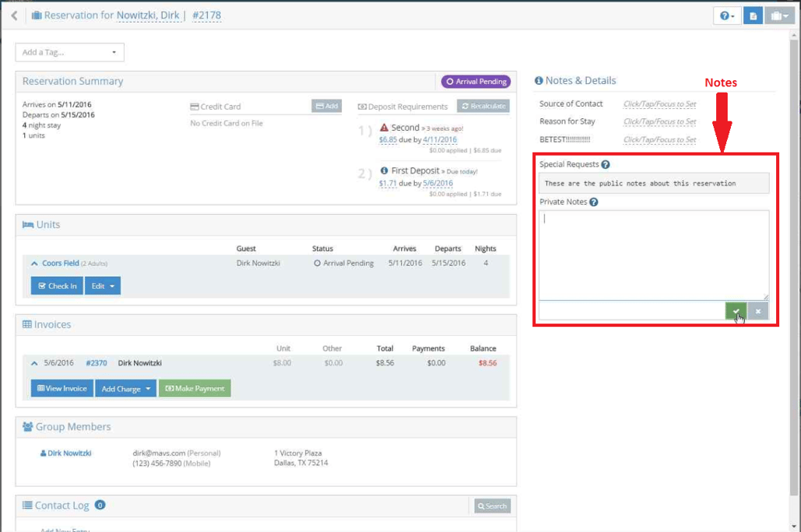Collapse the Coors Field unit row

[34, 264]
